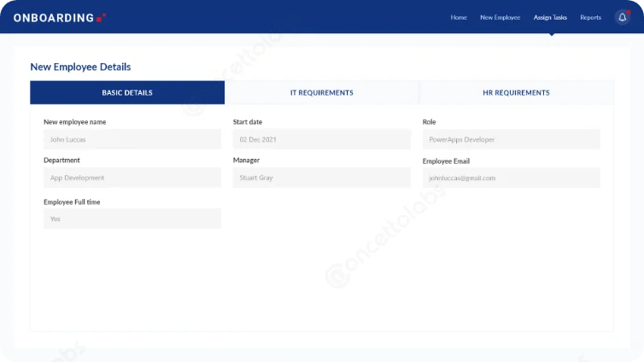Click the Role field showing PowerApps Developer
The width and height of the screenshot is (644, 362).
511,139
